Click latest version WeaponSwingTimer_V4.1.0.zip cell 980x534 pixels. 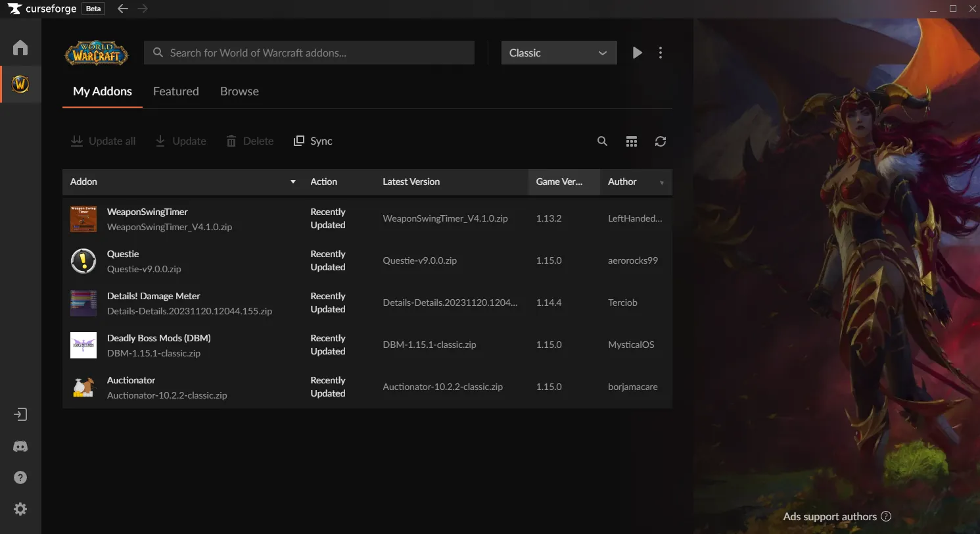446,218
